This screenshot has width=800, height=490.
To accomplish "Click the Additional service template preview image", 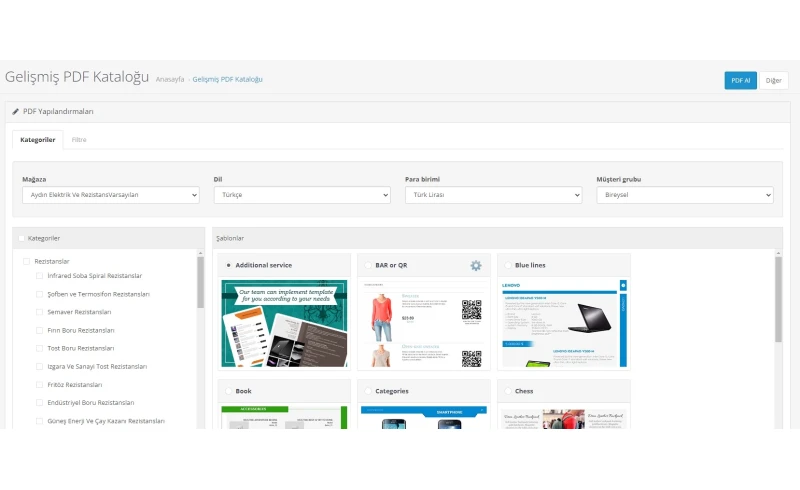I will coord(284,323).
